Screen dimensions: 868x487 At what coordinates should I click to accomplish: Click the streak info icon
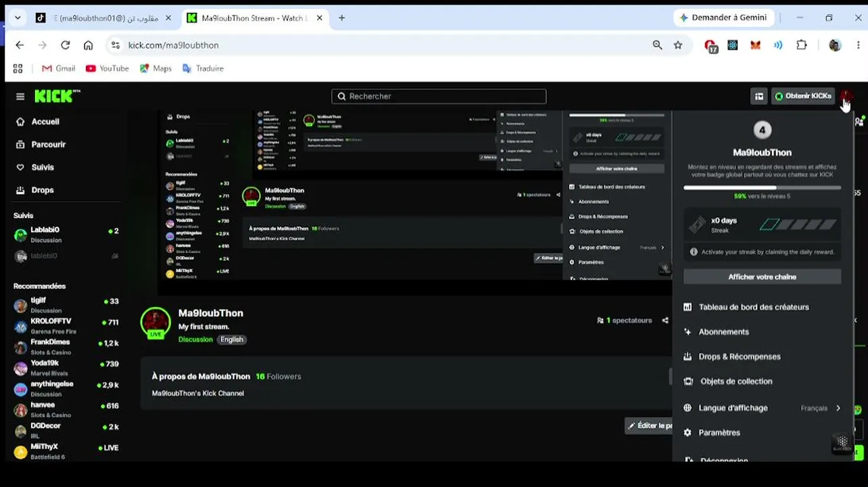[693, 252]
